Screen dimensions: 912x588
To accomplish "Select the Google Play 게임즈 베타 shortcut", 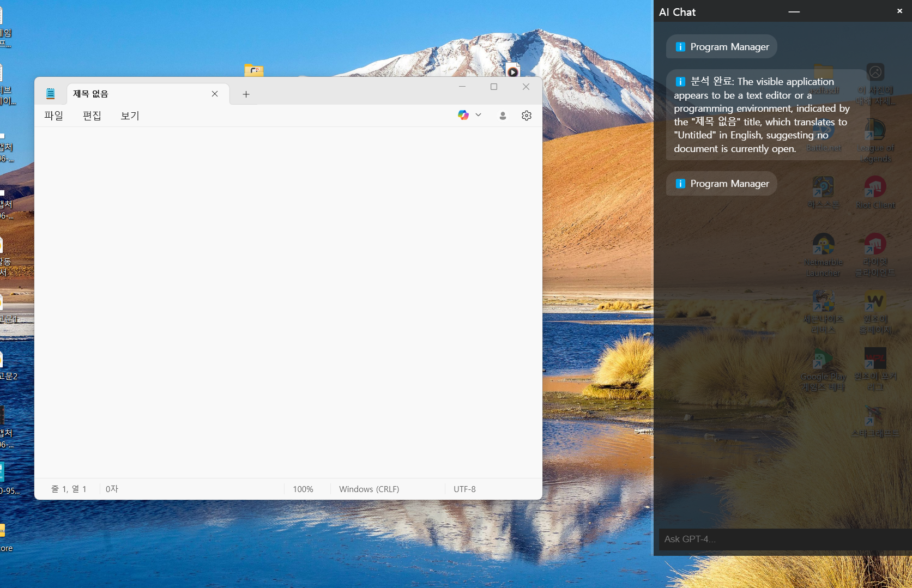I will (824, 369).
